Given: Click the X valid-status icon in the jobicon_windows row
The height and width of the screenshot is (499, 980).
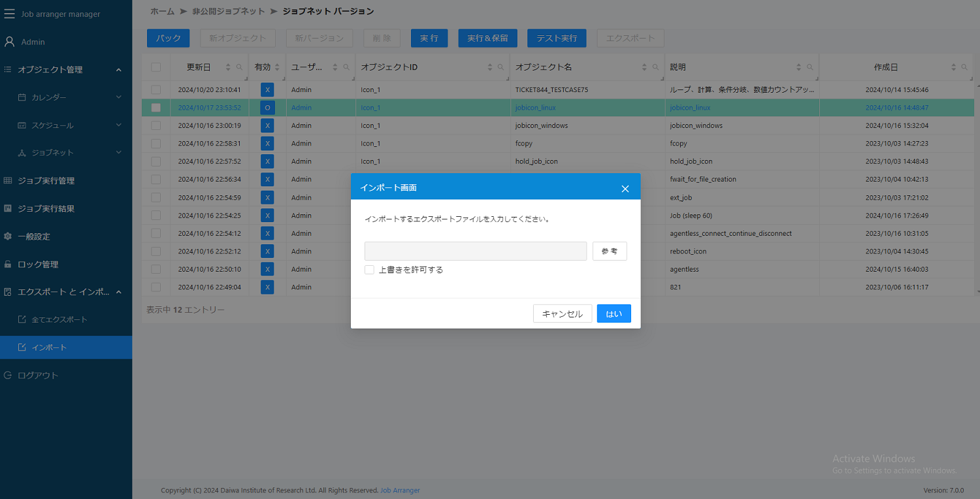Looking at the screenshot, I should 267,125.
